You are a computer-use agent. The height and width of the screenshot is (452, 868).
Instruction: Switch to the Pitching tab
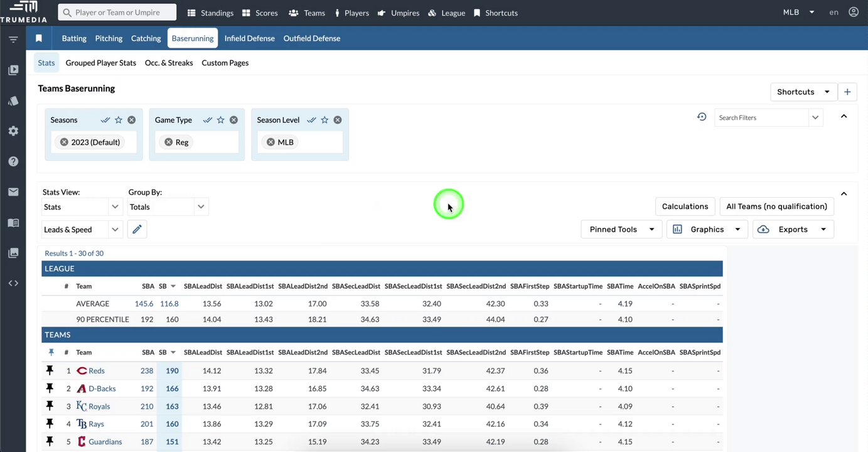[109, 38]
